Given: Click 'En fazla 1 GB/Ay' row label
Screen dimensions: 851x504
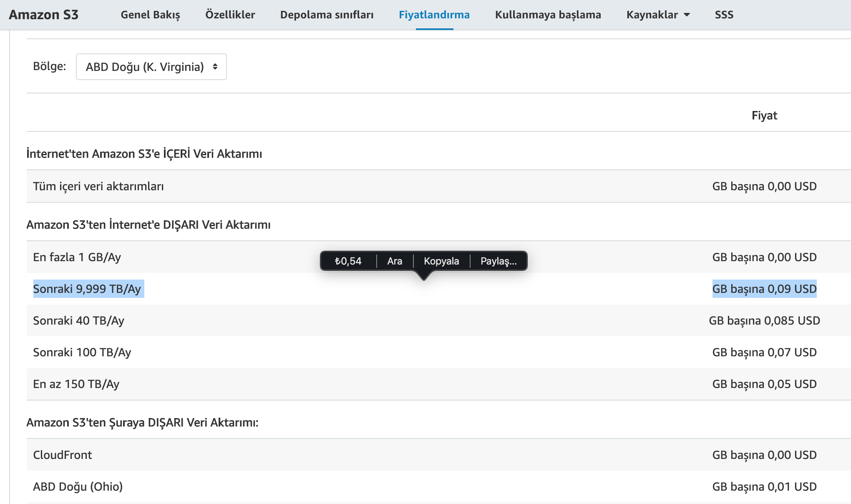Looking at the screenshot, I should point(77,257).
